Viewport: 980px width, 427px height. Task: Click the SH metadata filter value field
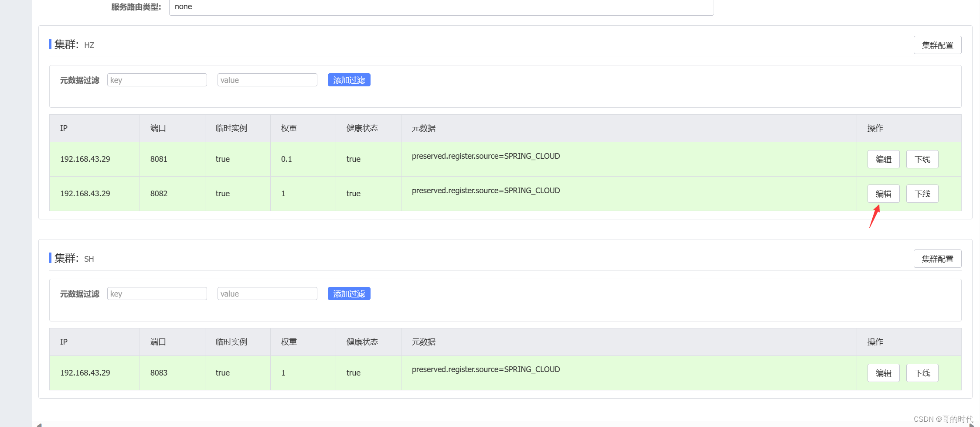point(267,294)
